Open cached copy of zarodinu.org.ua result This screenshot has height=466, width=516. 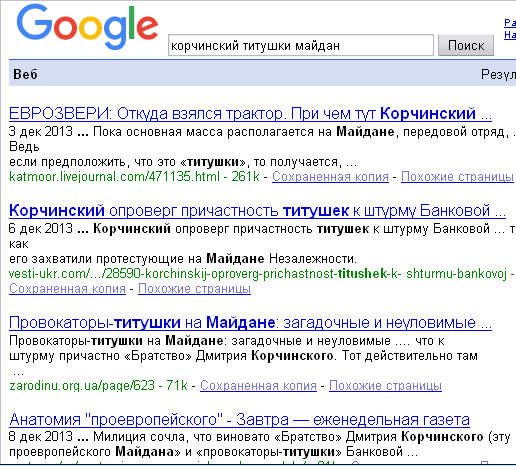(x=258, y=386)
